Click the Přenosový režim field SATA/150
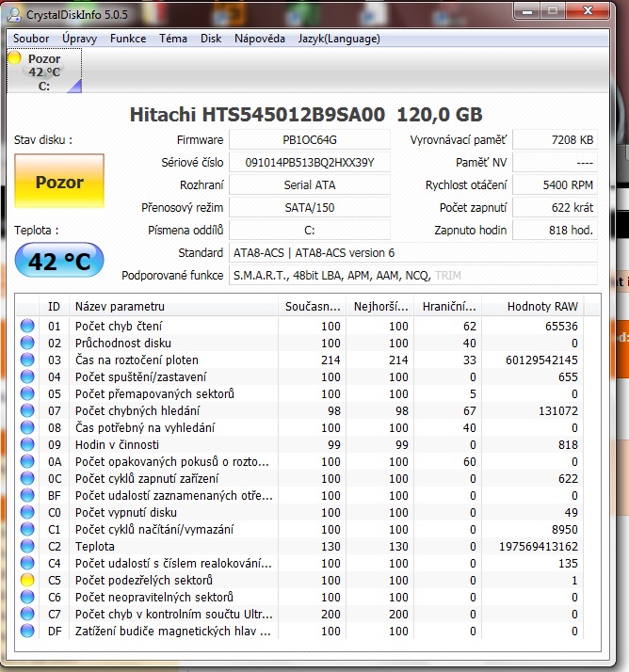Screen dimensions: 629x672 [310, 208]
